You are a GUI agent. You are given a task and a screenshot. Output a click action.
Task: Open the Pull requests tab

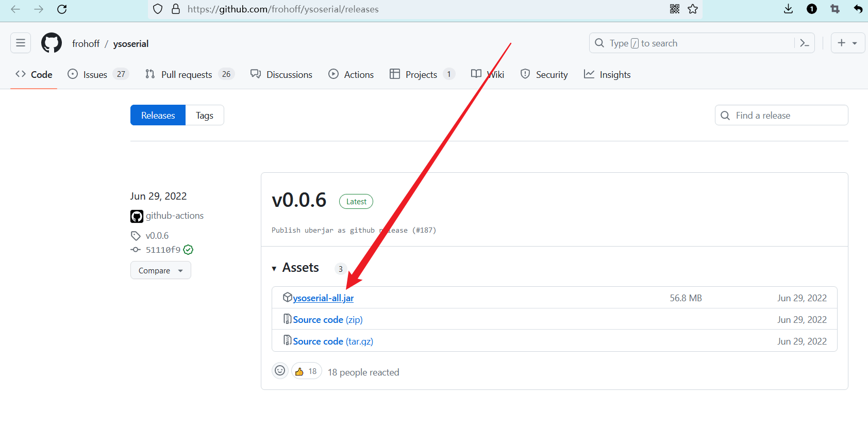click(x=190, y=74)
